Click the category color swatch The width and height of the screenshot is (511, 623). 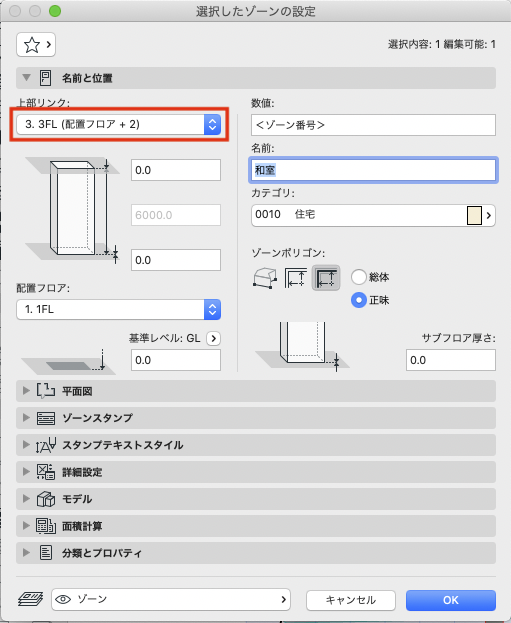(x=474, y=215)
